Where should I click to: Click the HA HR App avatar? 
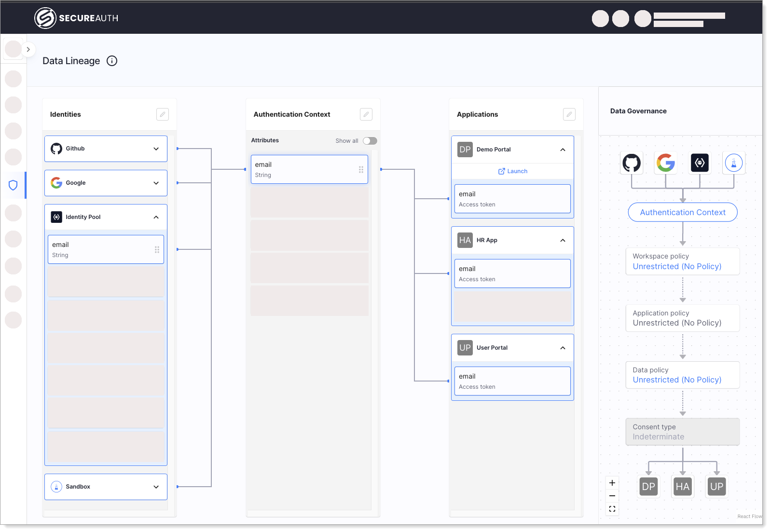click(x=465, y=240)
